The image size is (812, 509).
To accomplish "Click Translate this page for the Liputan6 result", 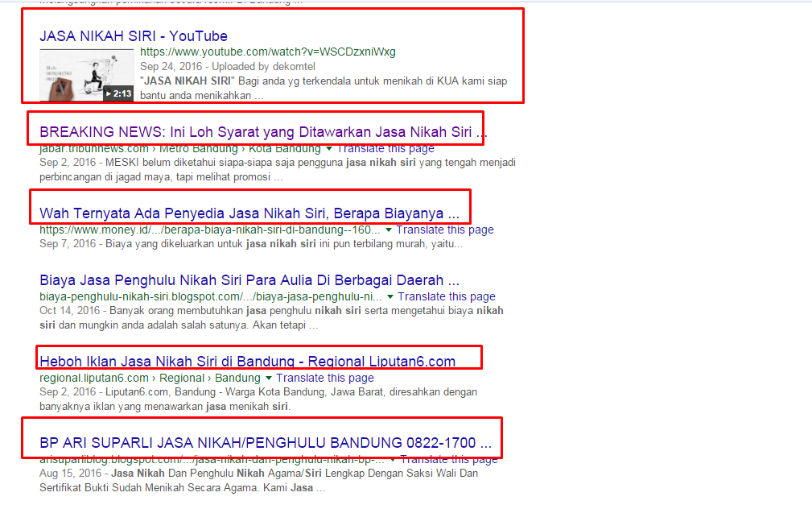I will coord(324,378).
